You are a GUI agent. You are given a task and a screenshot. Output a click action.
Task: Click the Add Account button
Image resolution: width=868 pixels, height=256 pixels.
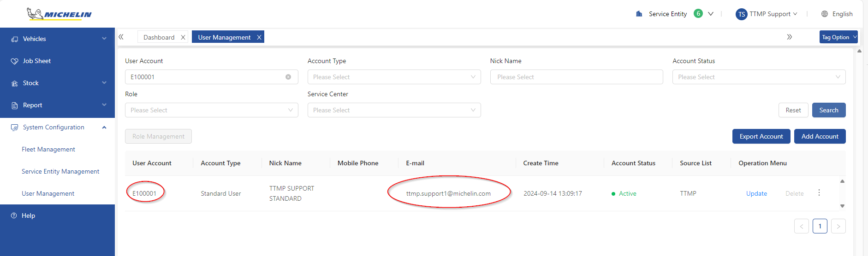pyautogui.click(x=820, y=136)
